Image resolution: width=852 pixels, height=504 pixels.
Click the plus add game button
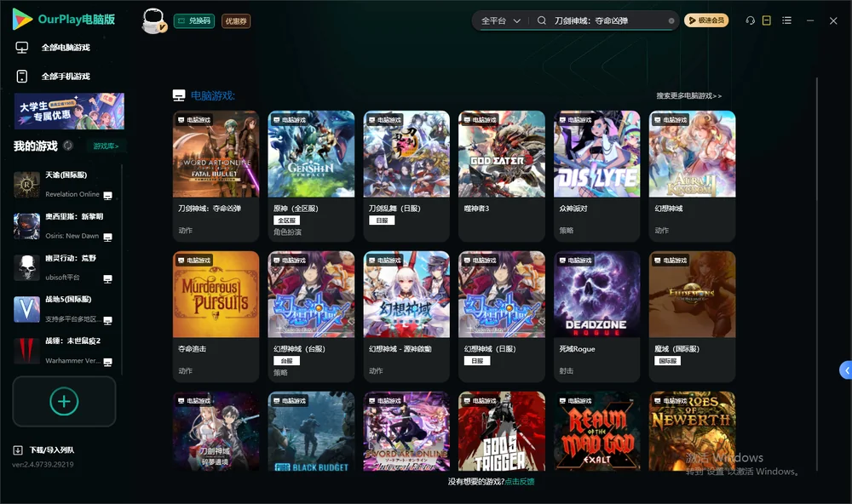[64, 401]
